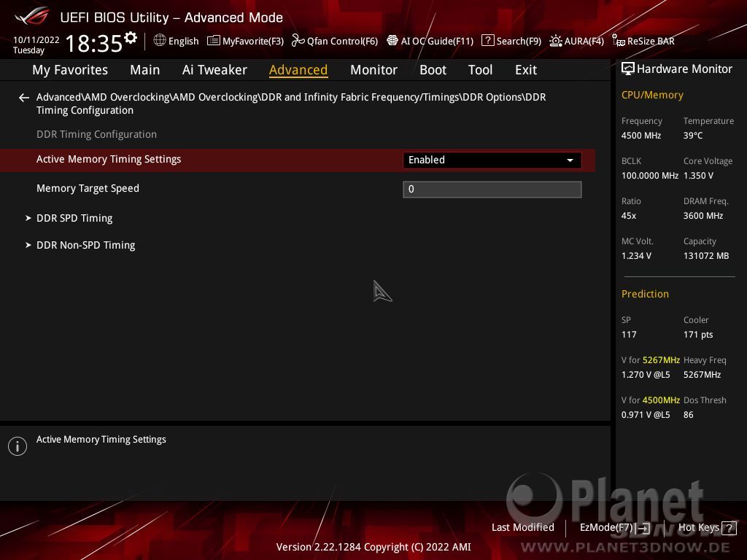Click the ReSize BAR icon
747x560 pixels.
(619, 41)
